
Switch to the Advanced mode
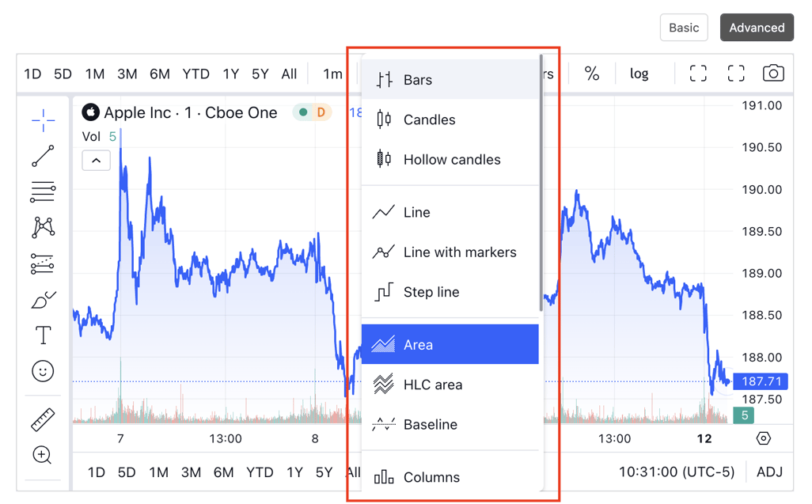(x=757, y=27)
